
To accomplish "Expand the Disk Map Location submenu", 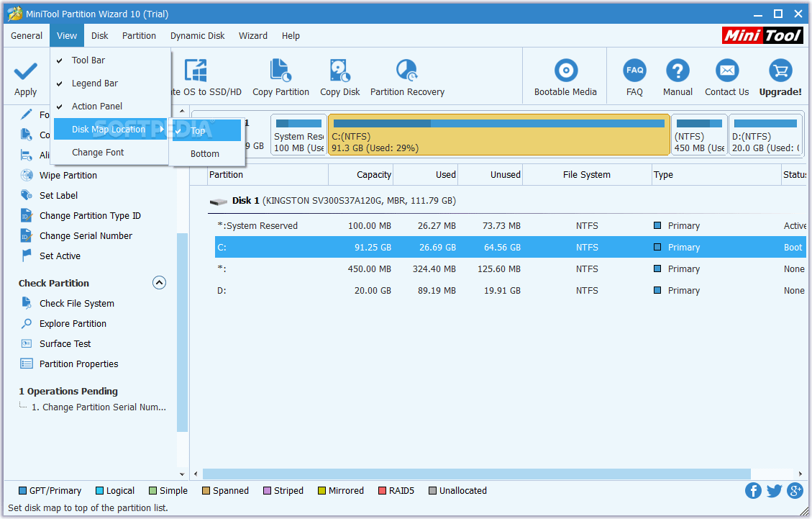I will [x=110, y=129].
